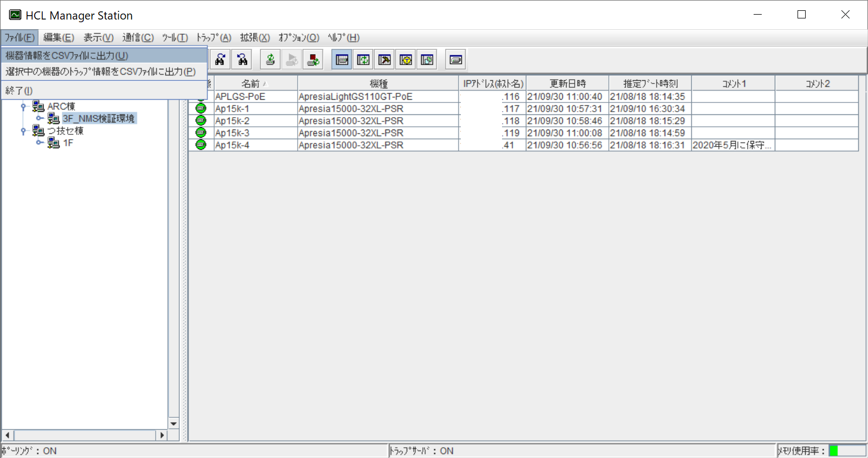Select the APLGS-PoE device name cell
868x458 pixels.
(255, 96)
